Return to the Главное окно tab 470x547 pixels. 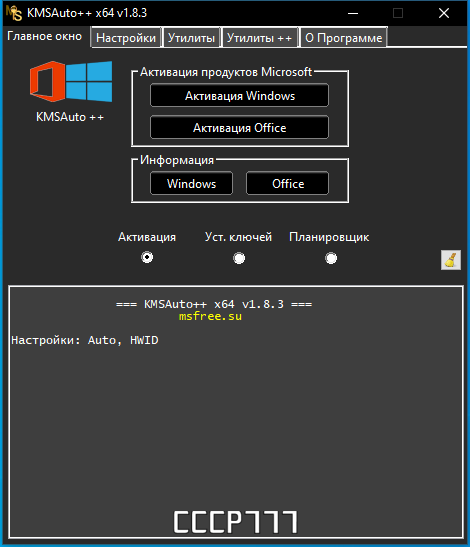45,36
